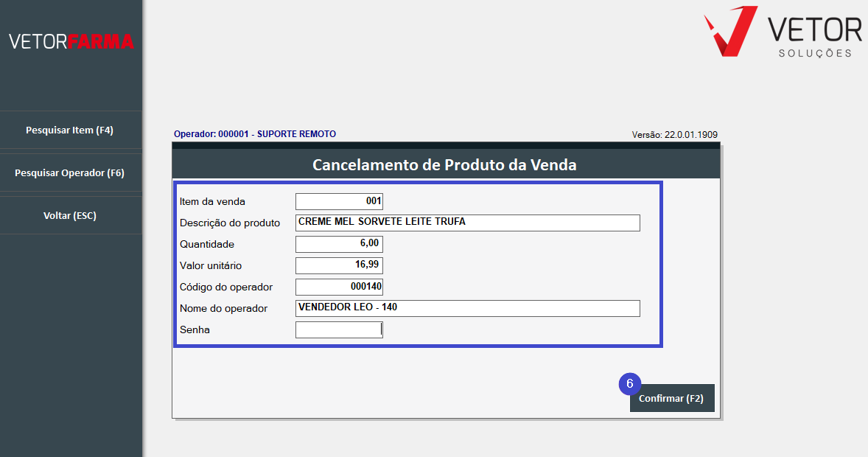The image size is (868, 457).
Task: Click the Quantidade input field
Action: tap(340, 244)
